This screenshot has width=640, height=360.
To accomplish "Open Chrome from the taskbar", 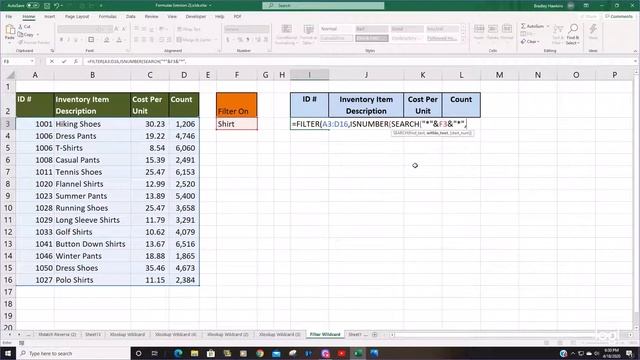I will [260, 353].
